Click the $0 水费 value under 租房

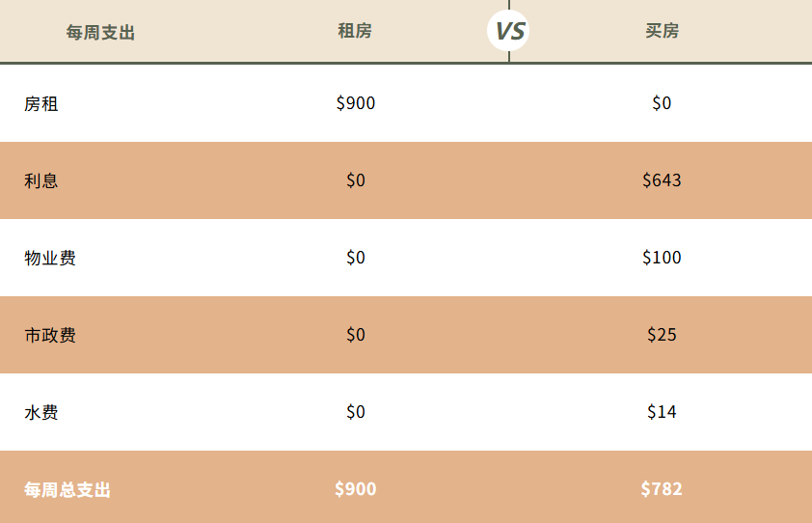pyautogui.click(x=356, y=412)
